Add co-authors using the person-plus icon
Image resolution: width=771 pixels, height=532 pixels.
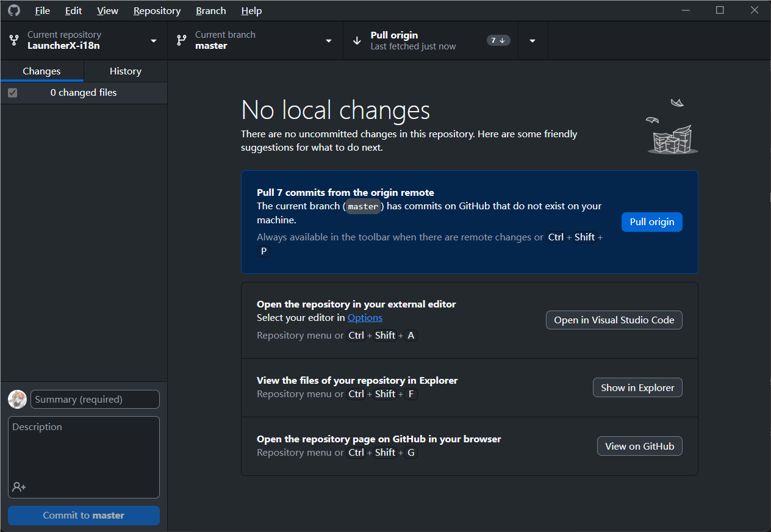19,487
